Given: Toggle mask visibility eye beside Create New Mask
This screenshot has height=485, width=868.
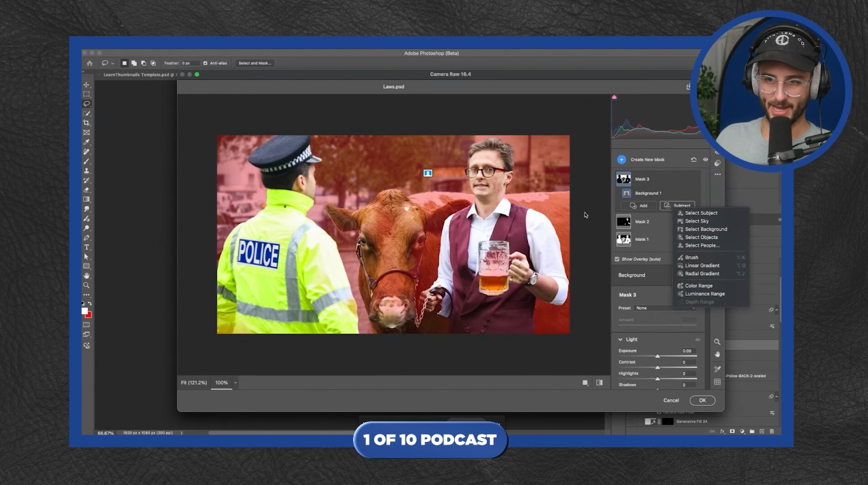Looking at the screenshot, I should coord(705,159).
